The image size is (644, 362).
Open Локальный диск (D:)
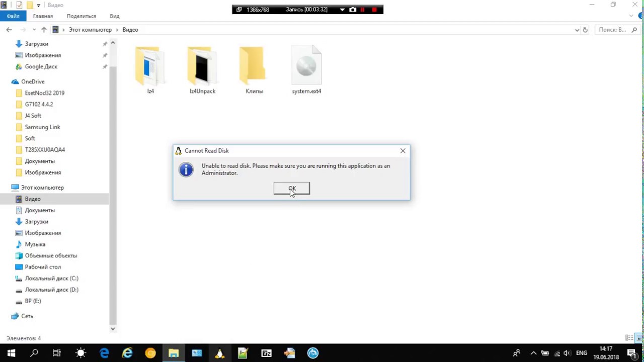pos(51,290)
